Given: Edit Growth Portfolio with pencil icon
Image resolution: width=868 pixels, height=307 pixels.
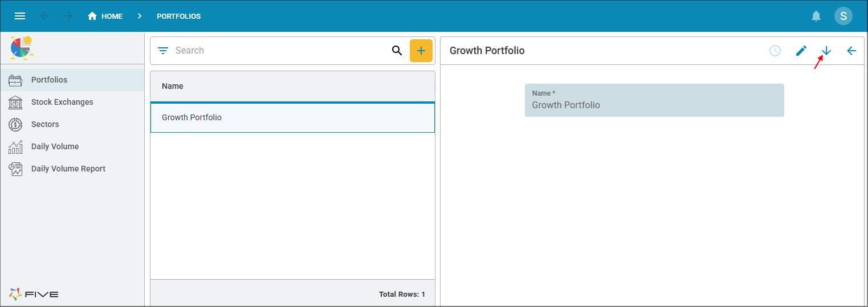Looking at the screenshot, I should (x=801, y=51).
